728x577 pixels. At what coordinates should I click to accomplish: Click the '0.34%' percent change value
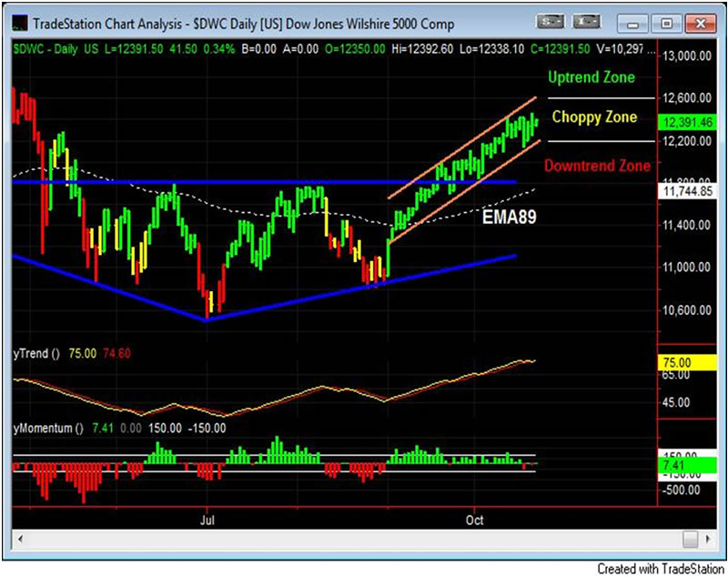coord(218,49)
